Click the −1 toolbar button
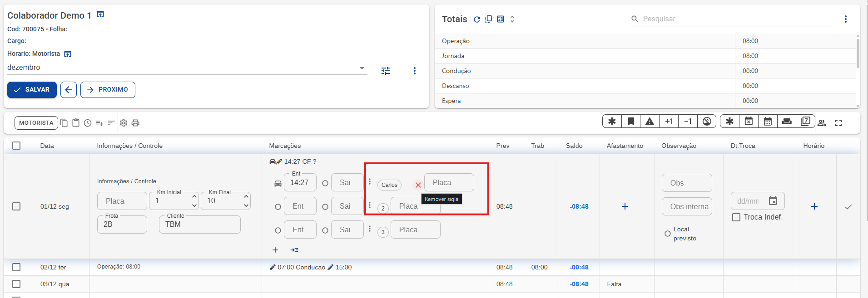The width and height of the screenshot is (868, 298). pyautogui.click(x=688, y=121)
